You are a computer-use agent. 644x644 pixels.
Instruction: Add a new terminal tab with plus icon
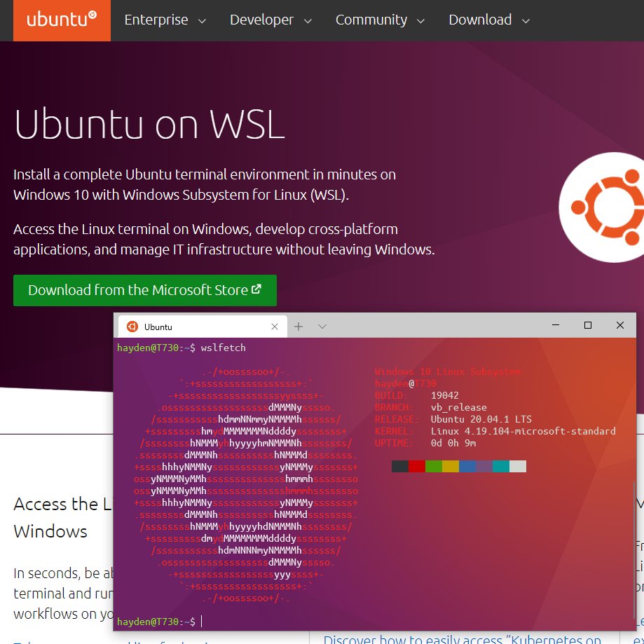(x=299, y=327)
